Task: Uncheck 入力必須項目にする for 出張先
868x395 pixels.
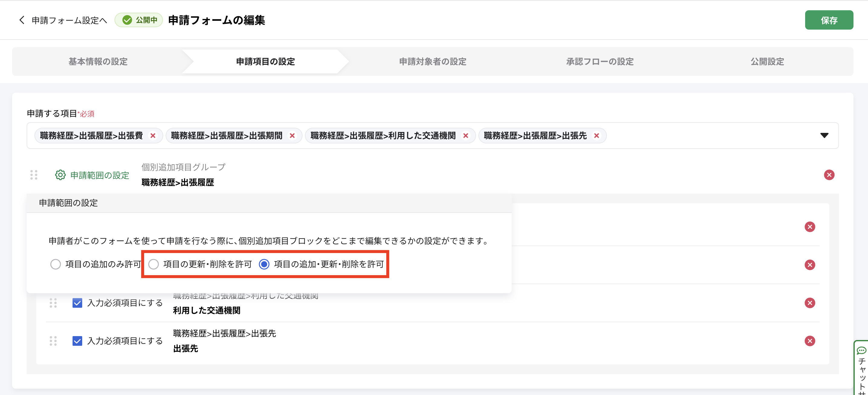Action: pos(77,341)
